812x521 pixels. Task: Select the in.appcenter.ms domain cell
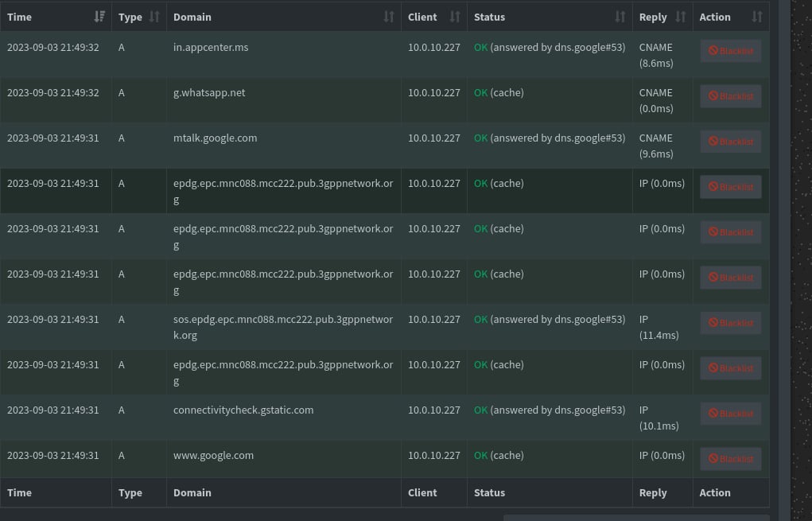click(x=211, y=48)
